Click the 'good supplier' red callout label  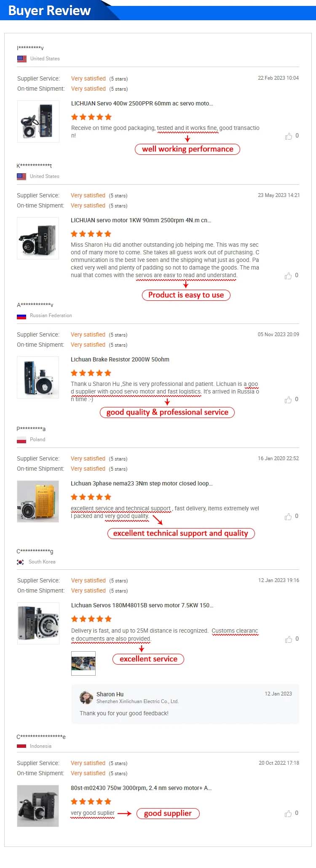click(x=168, y=813)
